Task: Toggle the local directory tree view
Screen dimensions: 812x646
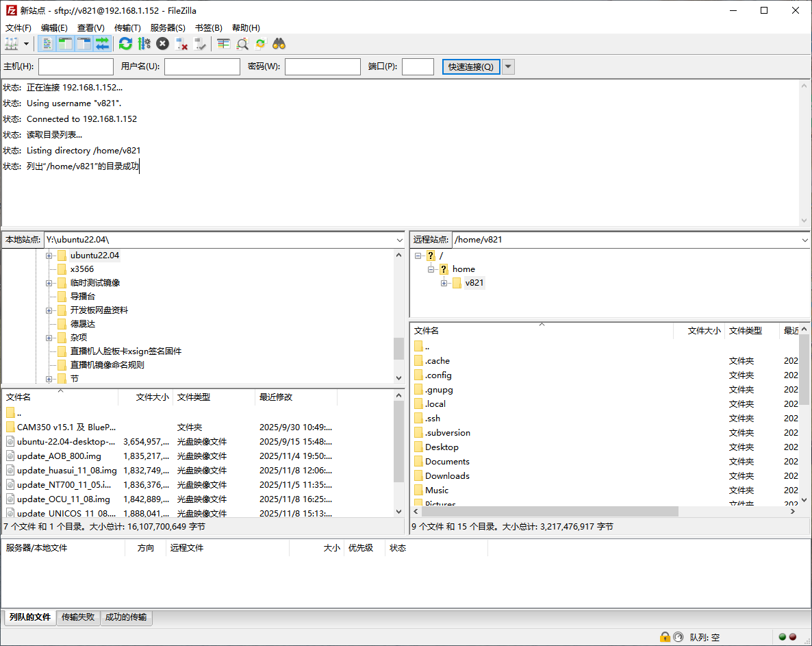Action: (x=65, y=44)
